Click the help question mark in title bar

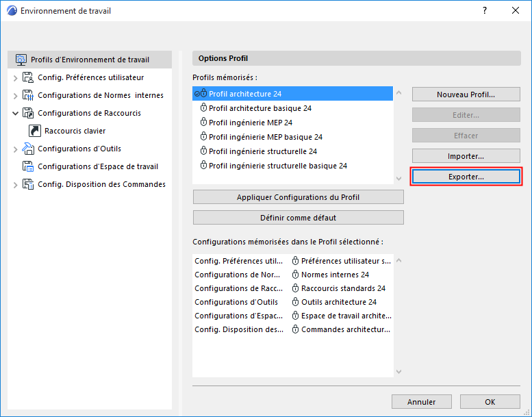484,11
